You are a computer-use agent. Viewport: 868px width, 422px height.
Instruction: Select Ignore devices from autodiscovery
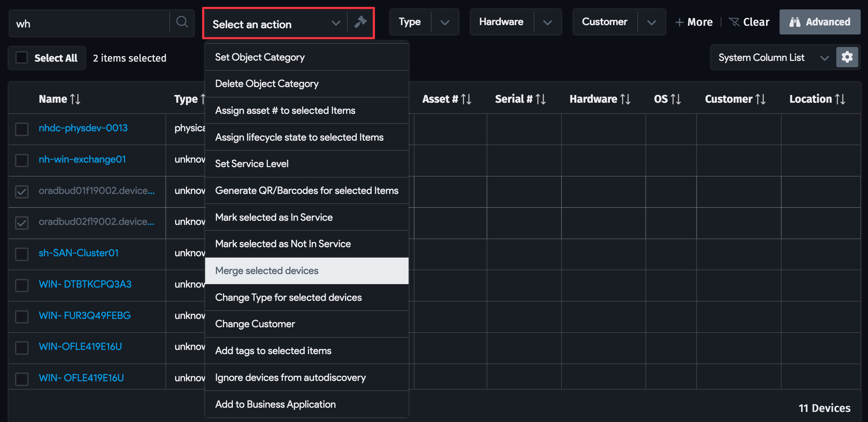click(307, 377)
